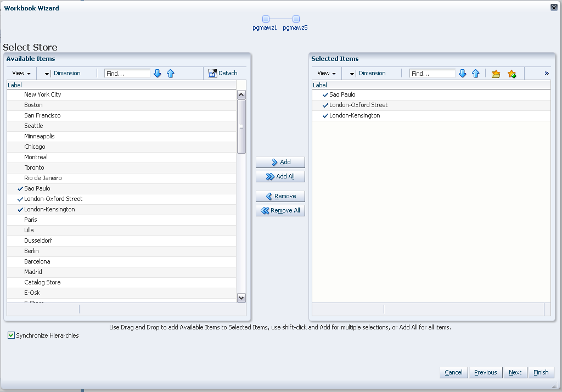
Task: Click Label column header in Selected Items
Action: click(431, 85)
